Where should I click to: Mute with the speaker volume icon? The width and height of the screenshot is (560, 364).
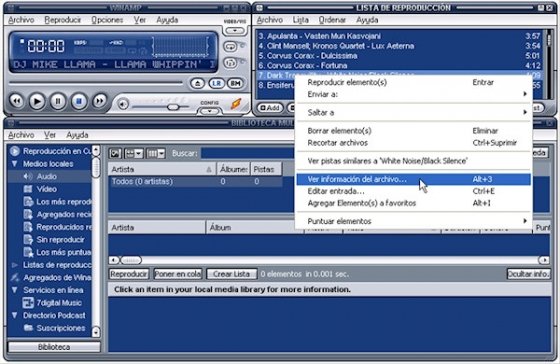pyautogui.click(x=123, y=104)
